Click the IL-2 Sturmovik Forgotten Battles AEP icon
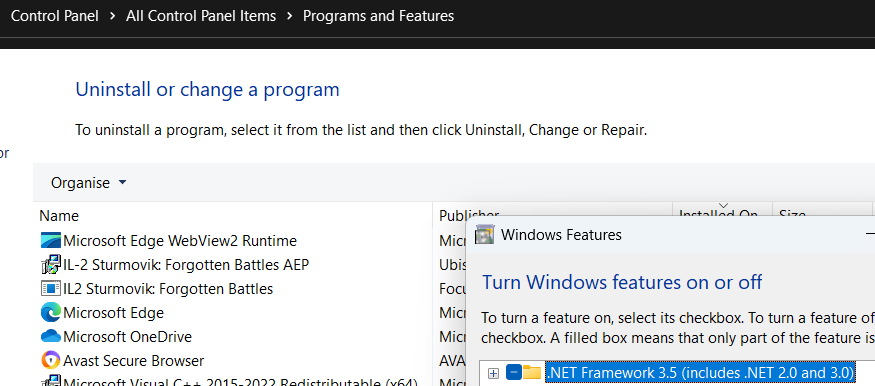Image resolution: width=875 pixels, height=386 pixels. pyautogui.click(x=51, y=264)
